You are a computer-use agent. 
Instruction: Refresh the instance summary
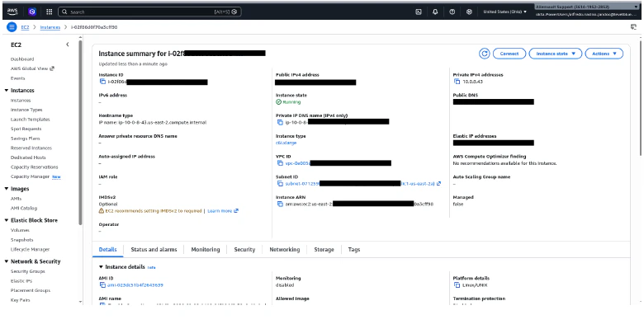point(484,54)
